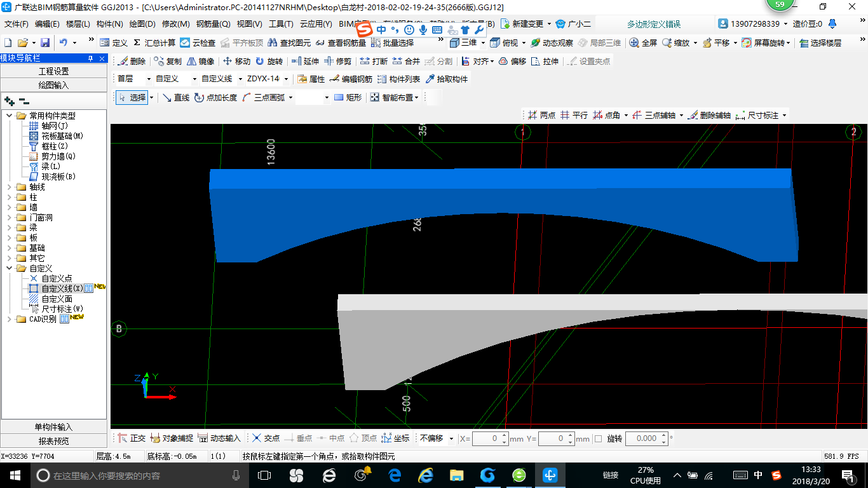This screenshot has width=868, height=488.
Task: Switch to 全屏 full screen view
Action: [x=643, y=43]
